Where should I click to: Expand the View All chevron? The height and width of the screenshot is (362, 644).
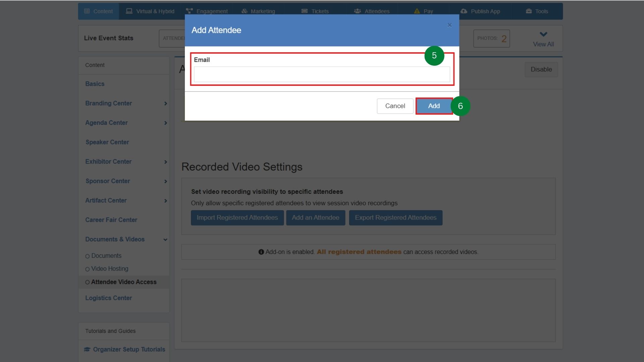point(543,34)
